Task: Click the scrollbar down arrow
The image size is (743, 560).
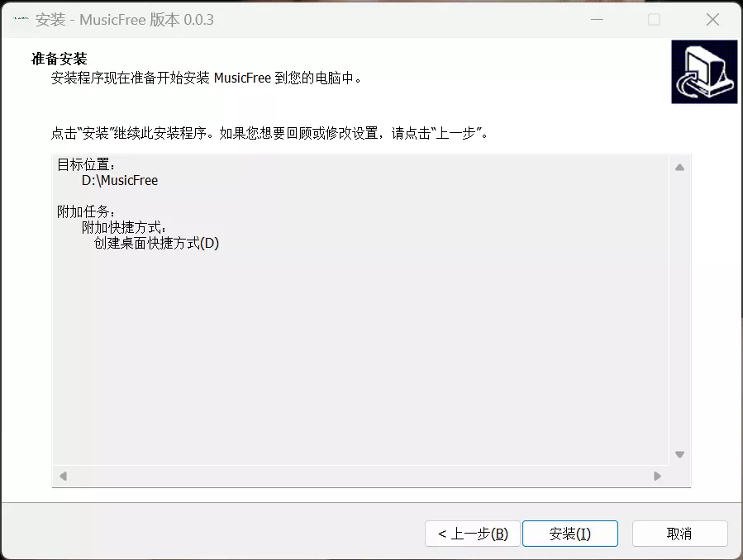Action: [x=679, y=453]
